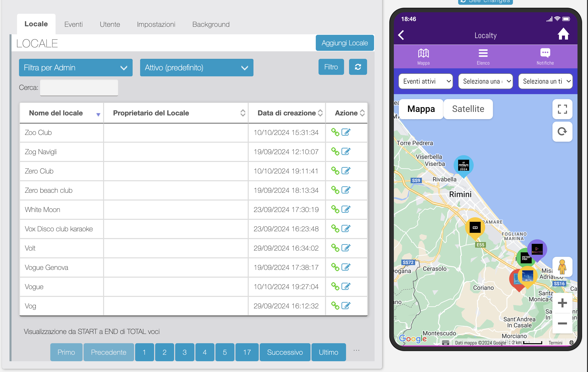Screen dimensions: 588x372
Task: Open the Impostazioni tab
Action: [x=156, y=24]
